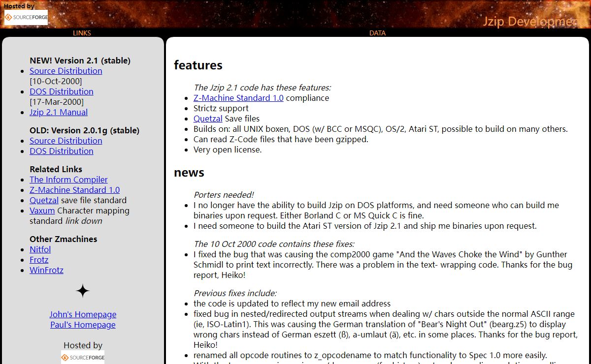Click the 'Porters needed!' news subheading

point(224,195)
